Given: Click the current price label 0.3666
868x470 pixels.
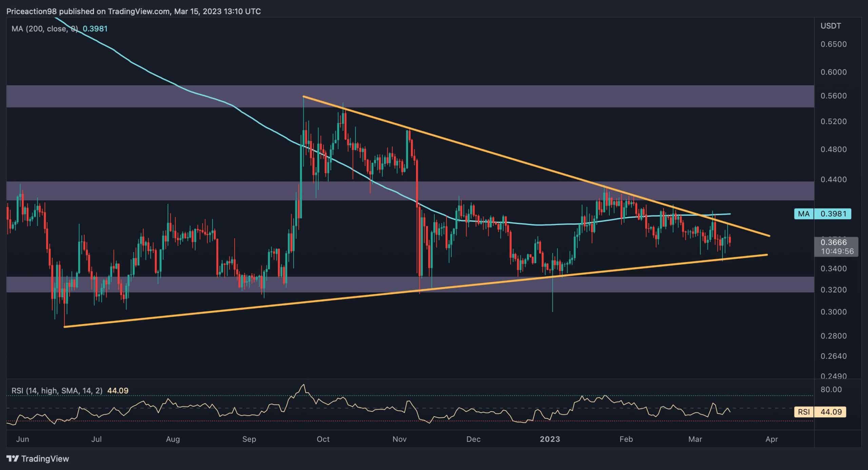Looking at the screenshot, I should (833, 242).
